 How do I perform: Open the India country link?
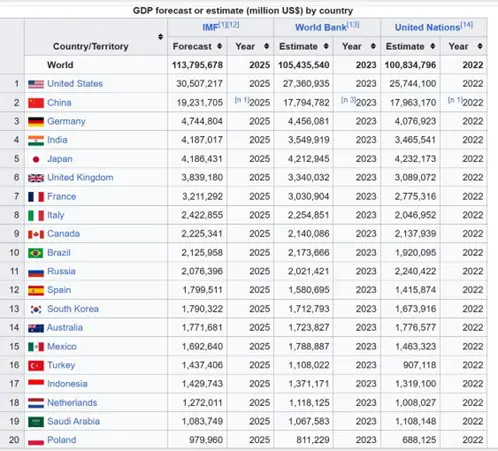click(57, 140)
